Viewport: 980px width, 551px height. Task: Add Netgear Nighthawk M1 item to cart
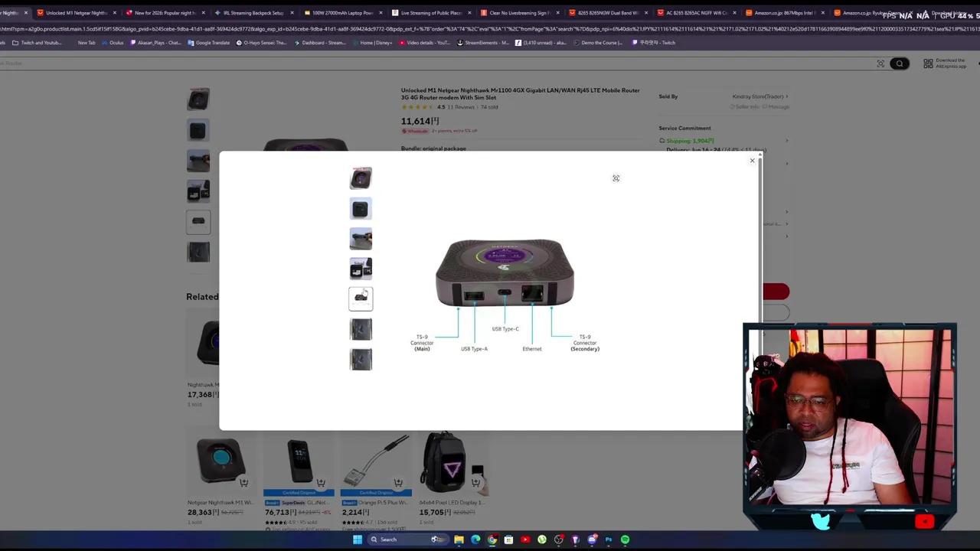coord(243,482)
